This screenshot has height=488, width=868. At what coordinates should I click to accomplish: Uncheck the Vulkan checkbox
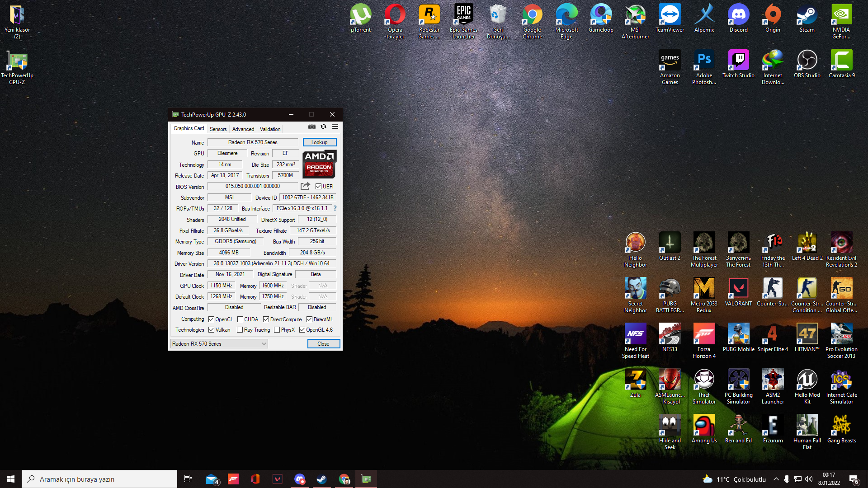point(211,330)
